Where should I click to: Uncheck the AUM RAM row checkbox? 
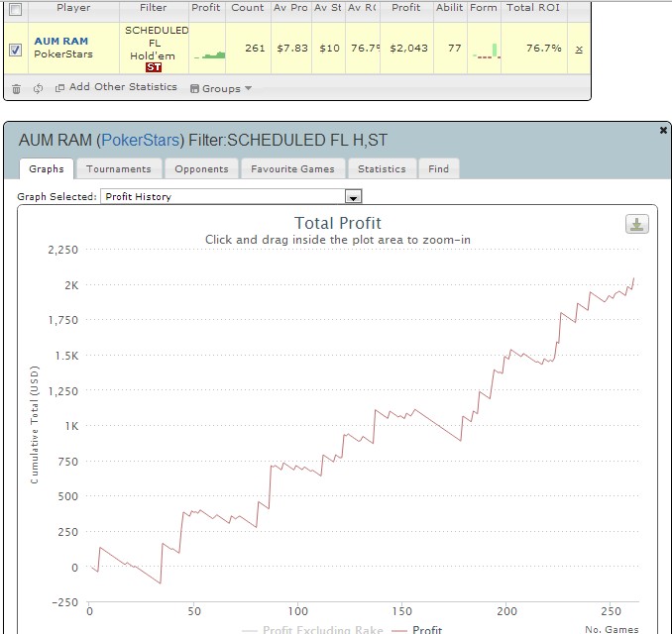coord(16,50)
